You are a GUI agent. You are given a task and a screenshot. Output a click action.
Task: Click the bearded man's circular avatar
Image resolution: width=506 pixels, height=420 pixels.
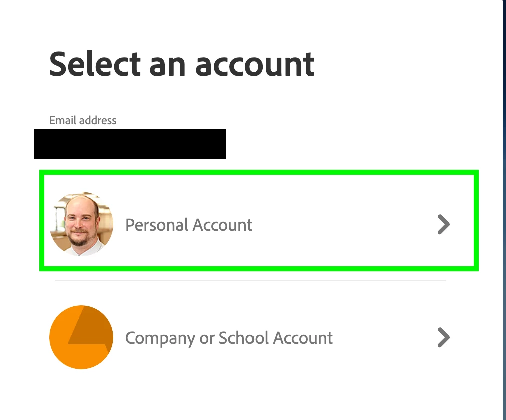tap(81, 224)
